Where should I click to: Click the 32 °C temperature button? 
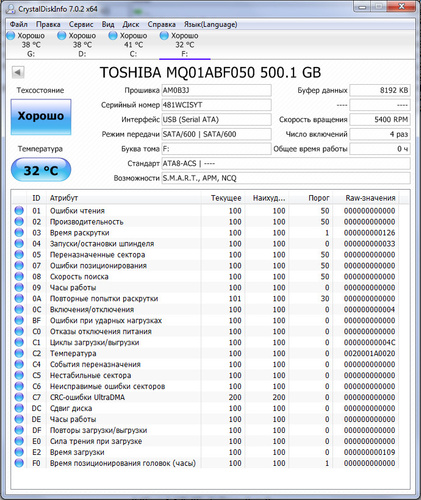[x=41, y=170]
